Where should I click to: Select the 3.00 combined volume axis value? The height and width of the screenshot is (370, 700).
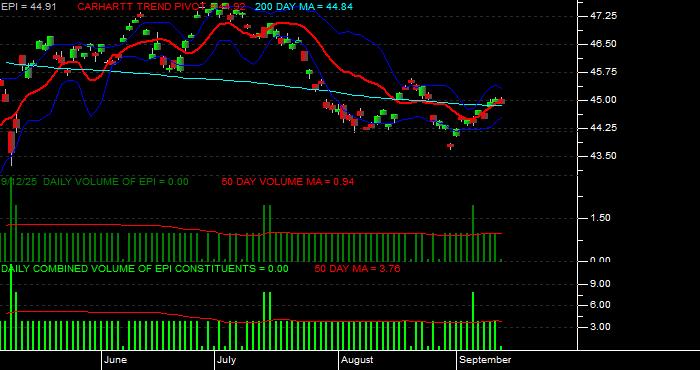[x=600, y=327]
